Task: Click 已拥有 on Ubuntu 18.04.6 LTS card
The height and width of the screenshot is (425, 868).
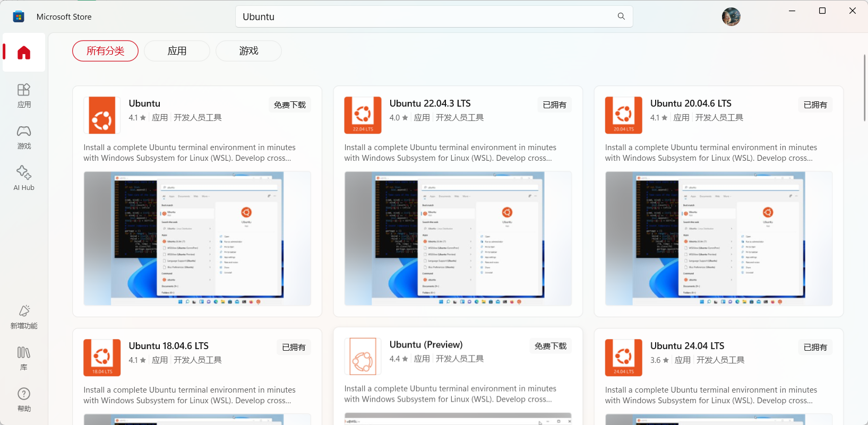Action: [294, 348]
